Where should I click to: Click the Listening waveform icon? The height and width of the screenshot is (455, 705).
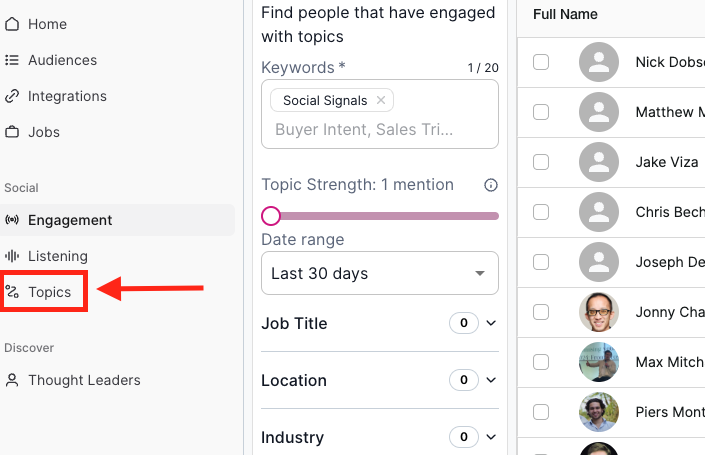[12, 256]
